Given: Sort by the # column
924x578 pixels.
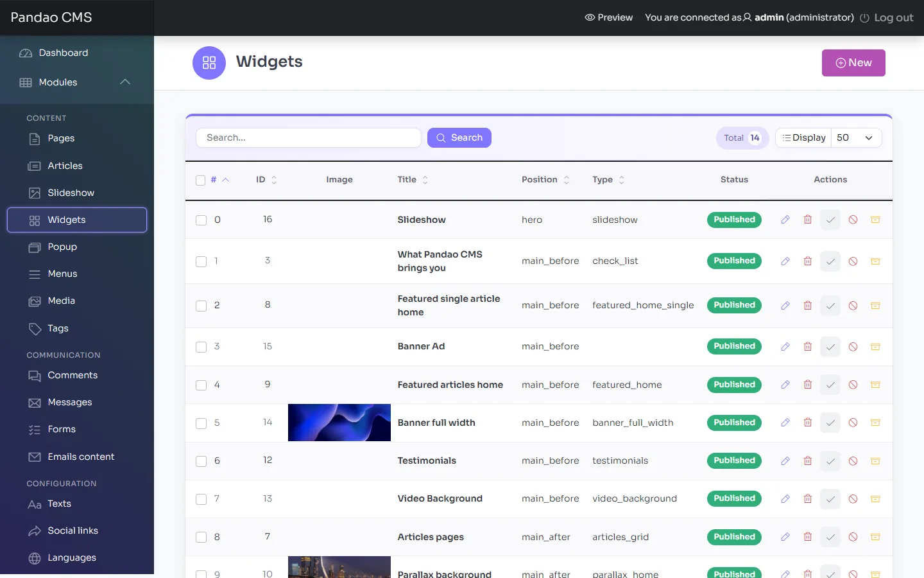Looking at the screenshot, I should point(219,180).
